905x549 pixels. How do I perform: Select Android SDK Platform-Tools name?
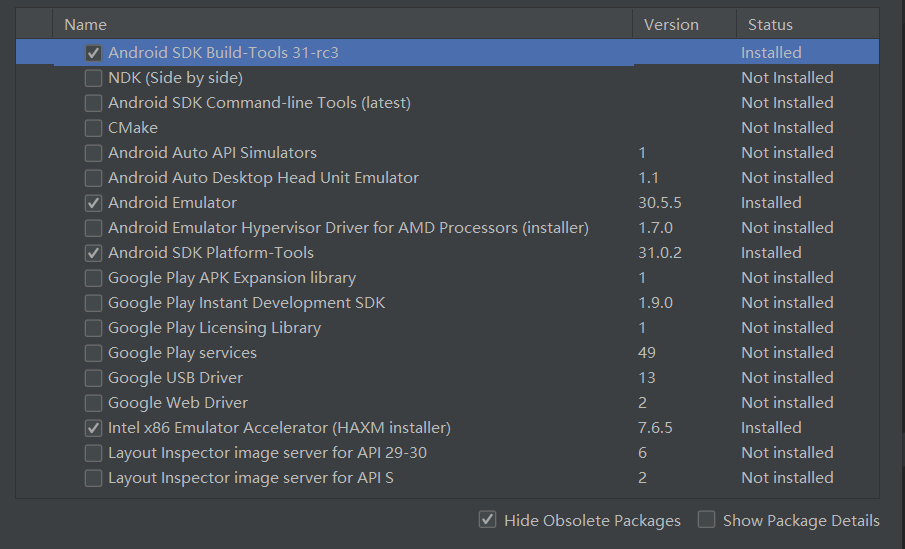[211, 253]
